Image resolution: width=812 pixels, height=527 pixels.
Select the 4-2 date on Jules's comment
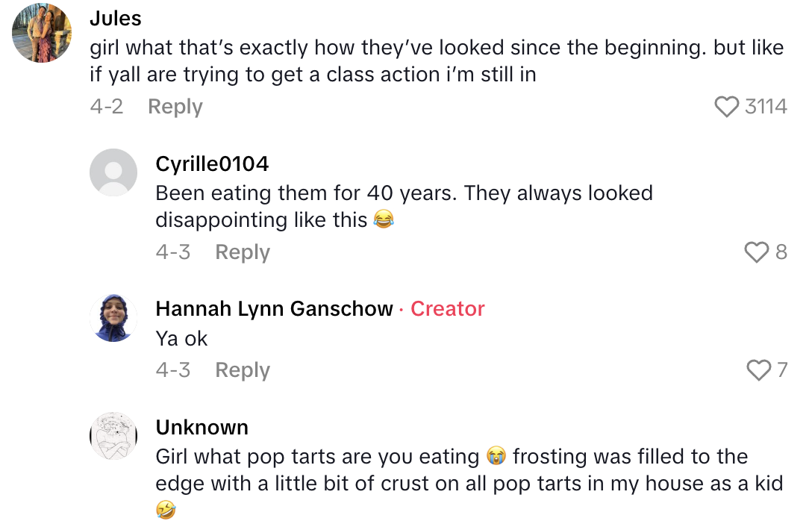pyautogui.click(x=106, y=107)
